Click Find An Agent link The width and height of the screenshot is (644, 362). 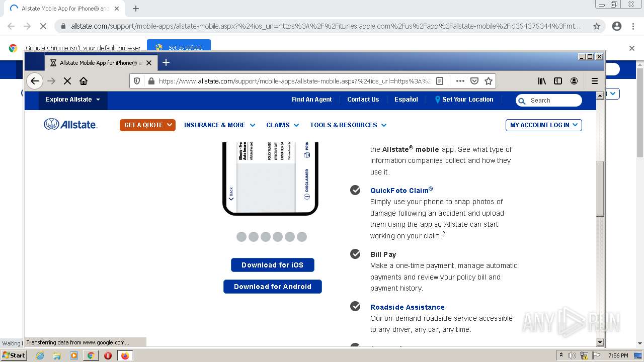pos(311,100)
